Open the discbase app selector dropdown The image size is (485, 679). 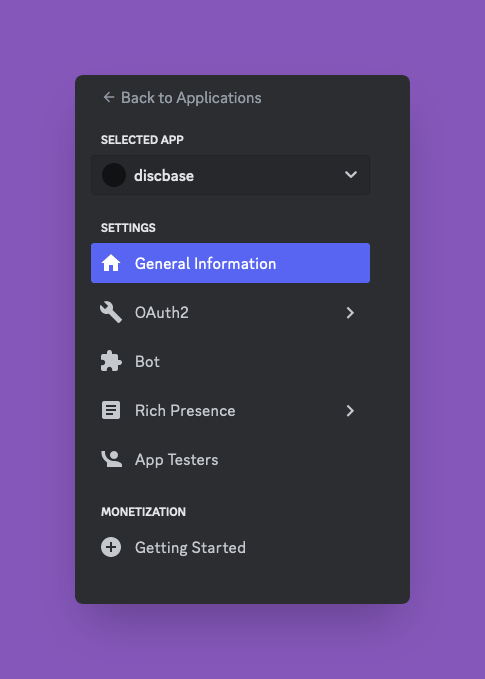click(x=230, y=175)
